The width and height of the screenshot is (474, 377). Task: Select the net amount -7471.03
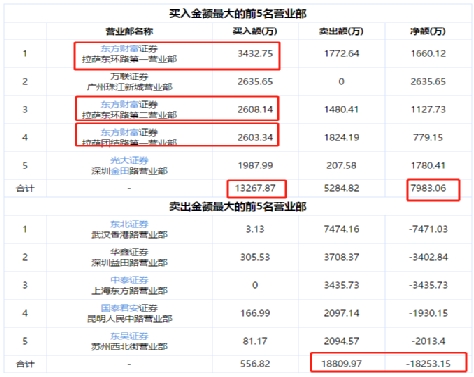(x=428, y=229)
